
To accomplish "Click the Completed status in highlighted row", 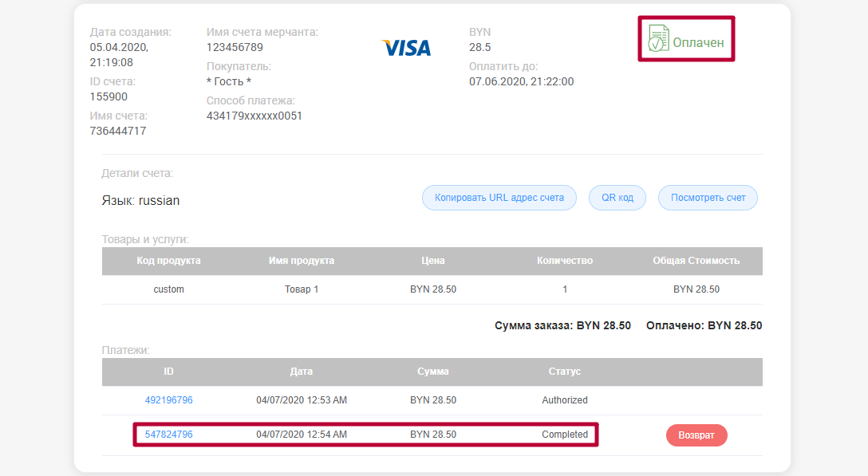I will click(565, 435).
